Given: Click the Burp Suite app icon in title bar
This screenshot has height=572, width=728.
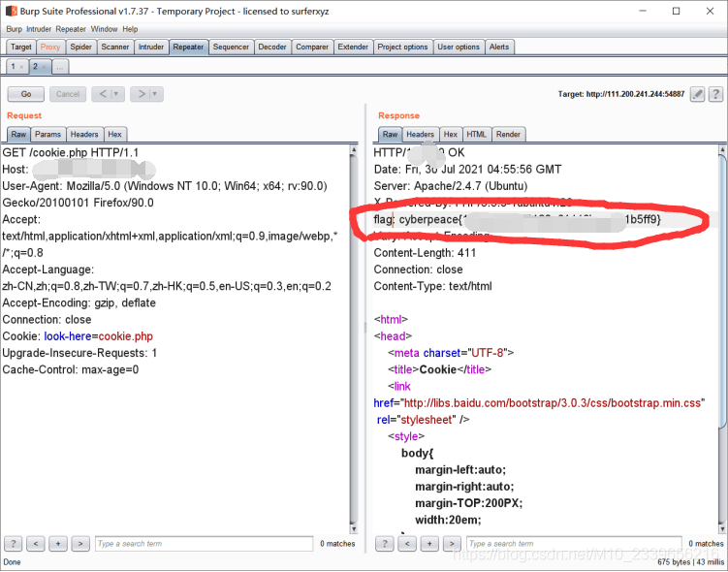Looking at the screenshot, I should pos(11,11).
